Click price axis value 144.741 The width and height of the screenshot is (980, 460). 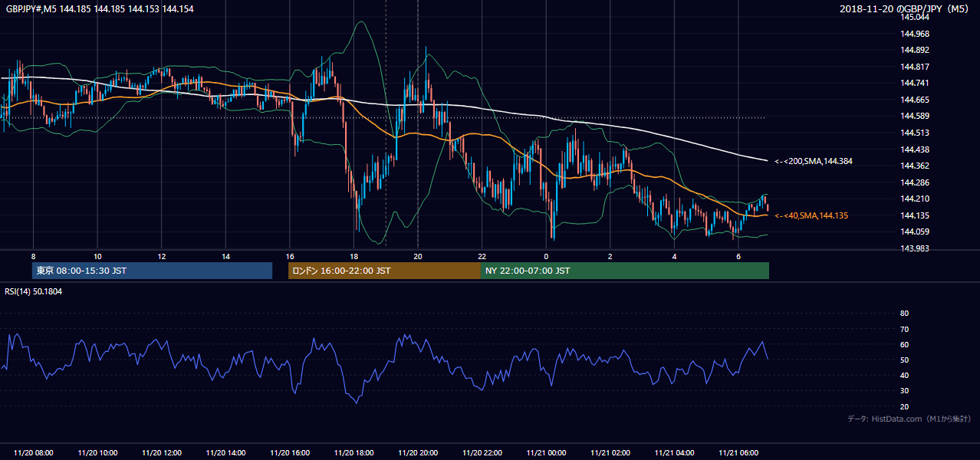pos(915,83)
